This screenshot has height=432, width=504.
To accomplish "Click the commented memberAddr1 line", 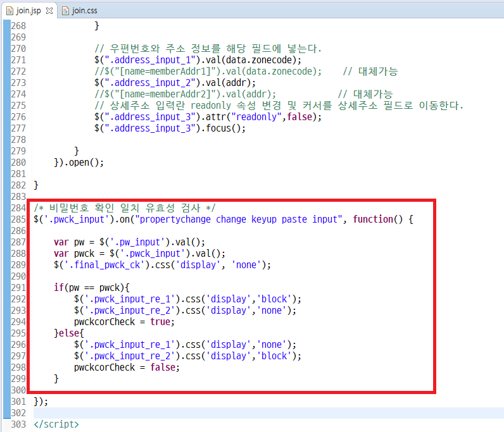I will pos(208,71).
